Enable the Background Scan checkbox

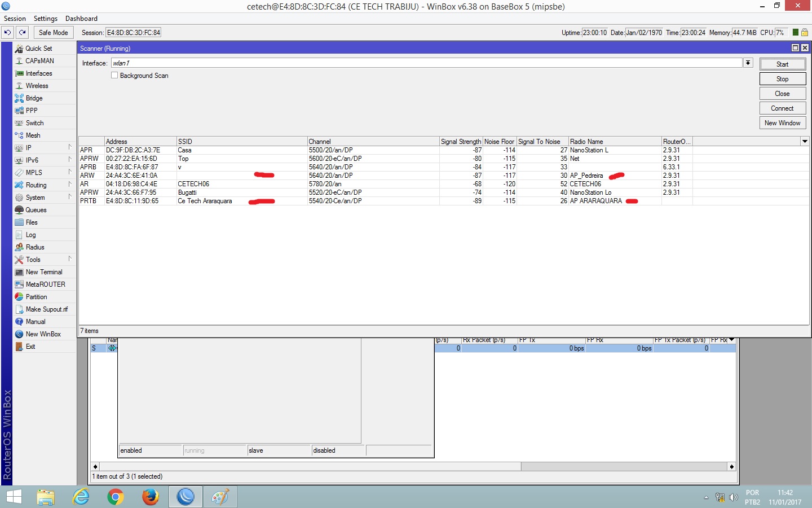point(114,76)
